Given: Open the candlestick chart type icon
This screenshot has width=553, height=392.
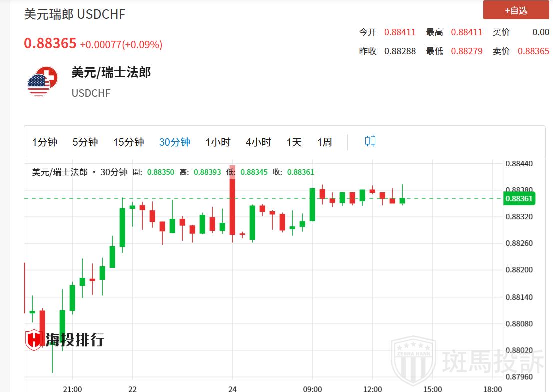Looking at the screenshot, I should coord(370,141).
